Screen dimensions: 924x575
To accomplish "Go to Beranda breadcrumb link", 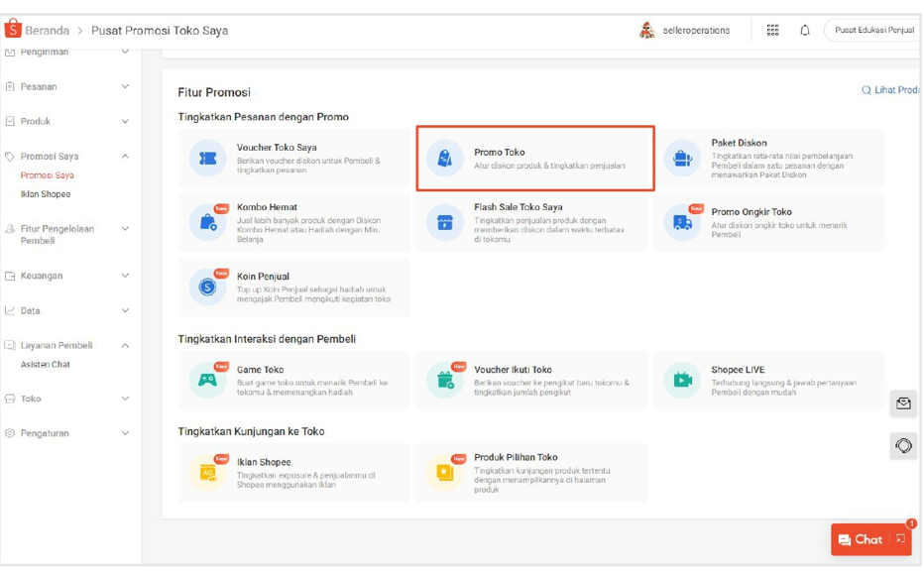I will tap(48, 30).
